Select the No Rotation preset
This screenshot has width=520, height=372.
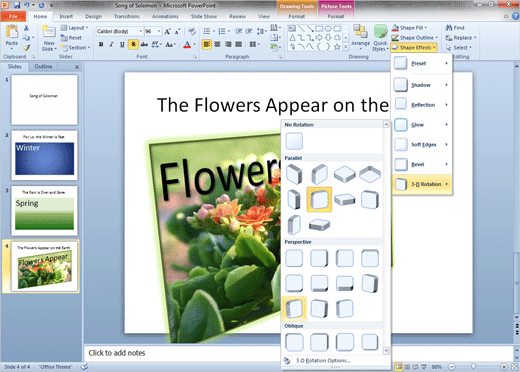pyautogui.click(x=294, y=141)
